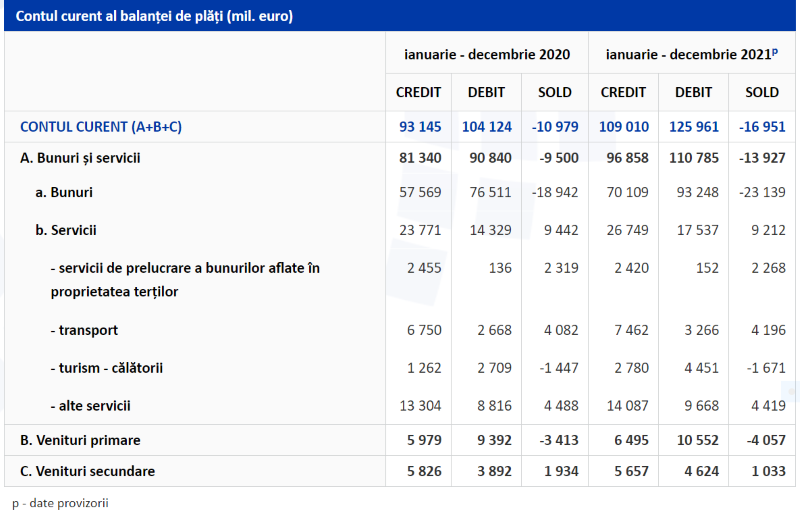Image resolution: width=800 pixels, height=514 pixels.
Task: Select the value 93 145
Action: click(420, 127)
